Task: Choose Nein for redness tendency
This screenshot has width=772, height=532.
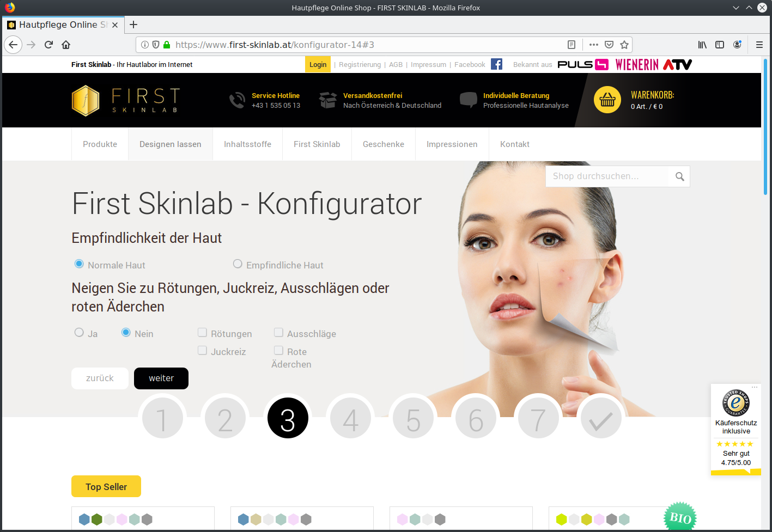Action: point(126,333)
